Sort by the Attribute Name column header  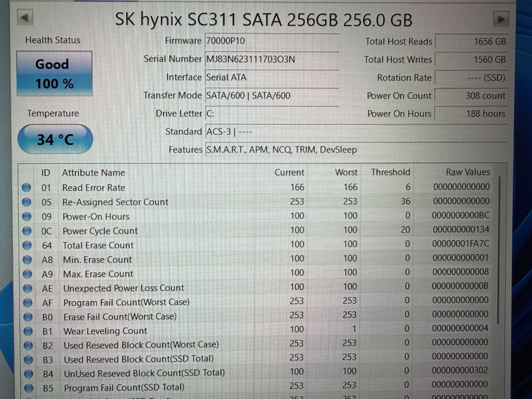(x=93, y=173)
